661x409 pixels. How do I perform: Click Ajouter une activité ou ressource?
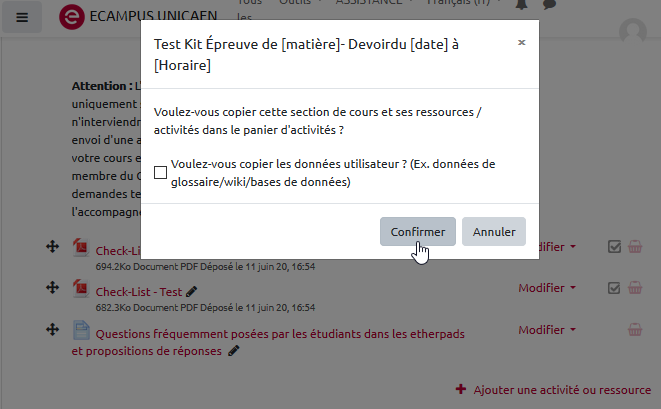tap(553, 389)
